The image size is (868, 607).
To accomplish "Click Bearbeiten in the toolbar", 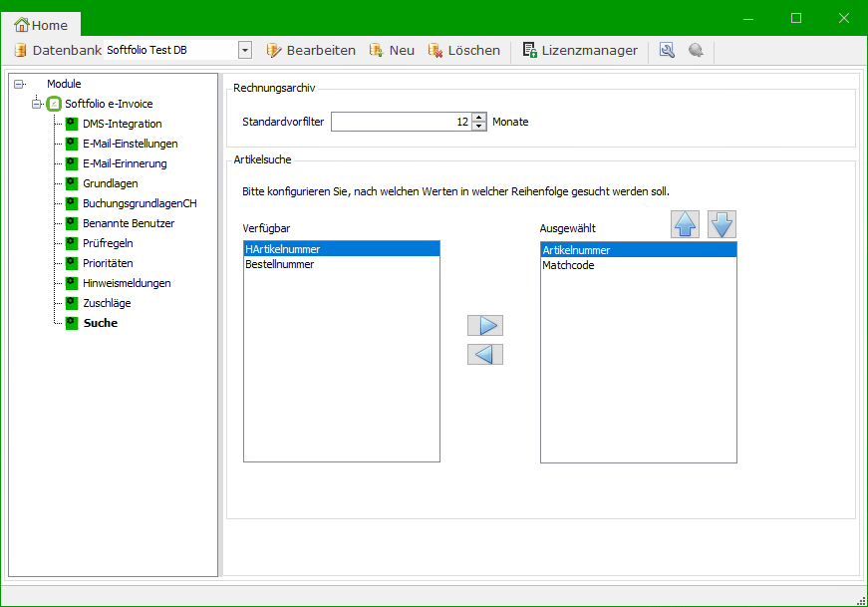I will coord(311,50).
